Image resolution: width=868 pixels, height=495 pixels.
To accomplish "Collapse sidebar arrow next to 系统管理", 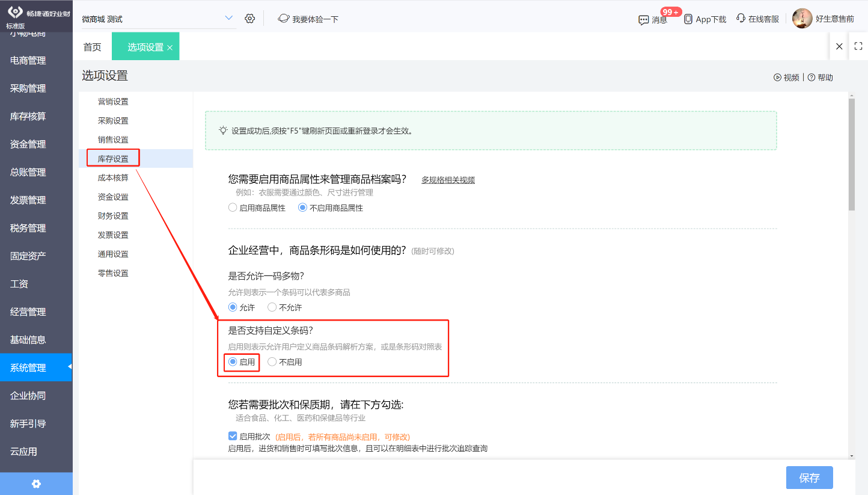I will pos(69,366).
